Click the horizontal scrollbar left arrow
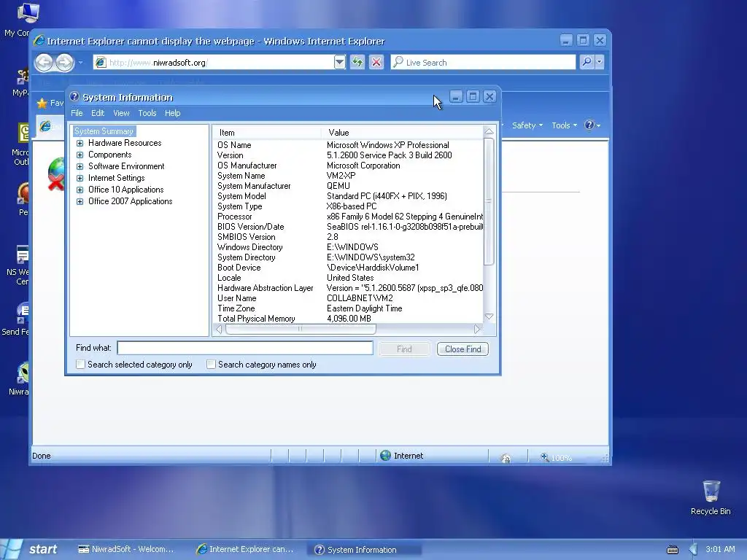The image size is (747, 560). [x=219, y=329]
